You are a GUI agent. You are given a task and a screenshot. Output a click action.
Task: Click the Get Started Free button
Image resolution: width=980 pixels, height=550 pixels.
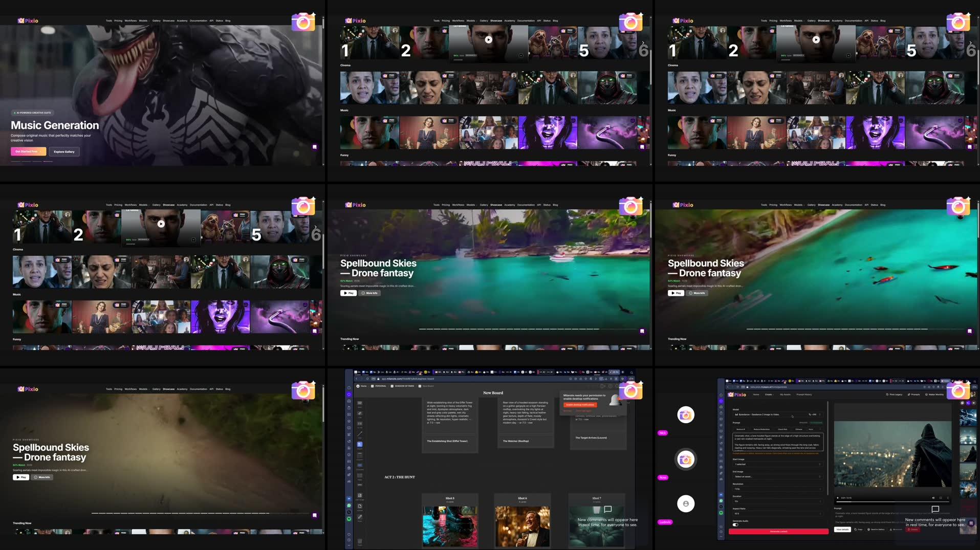click(x=28, y=151)
